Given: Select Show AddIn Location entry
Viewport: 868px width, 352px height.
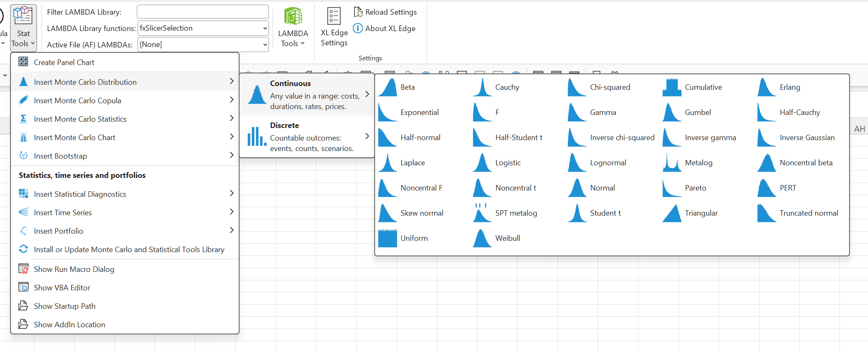Looking at the screenshot, I should [x=125, y=325].
